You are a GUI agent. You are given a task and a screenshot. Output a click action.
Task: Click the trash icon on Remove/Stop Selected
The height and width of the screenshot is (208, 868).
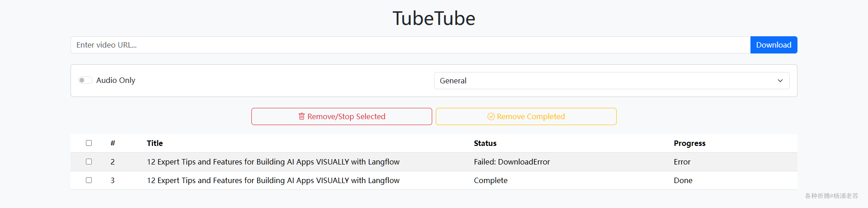(302, 116)
